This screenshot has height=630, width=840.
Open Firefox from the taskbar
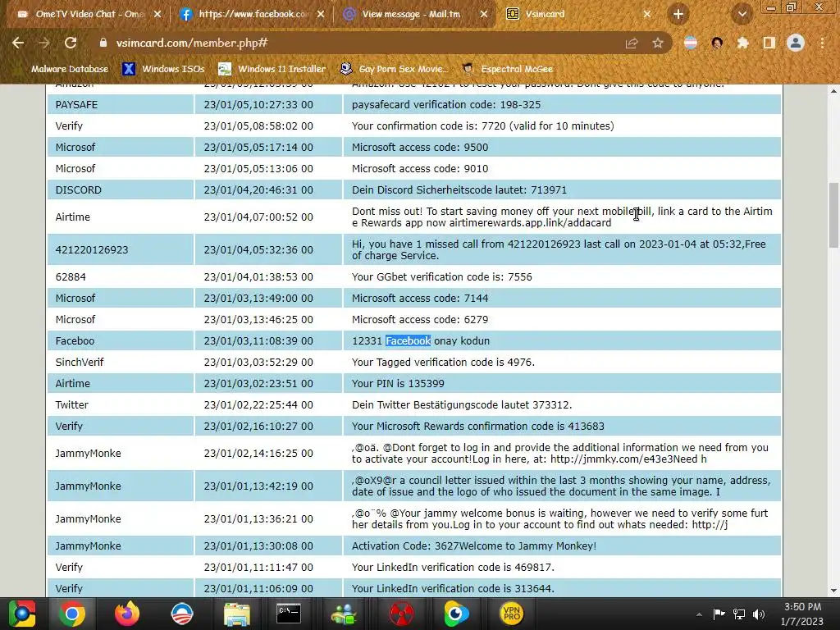coord(127,614)
